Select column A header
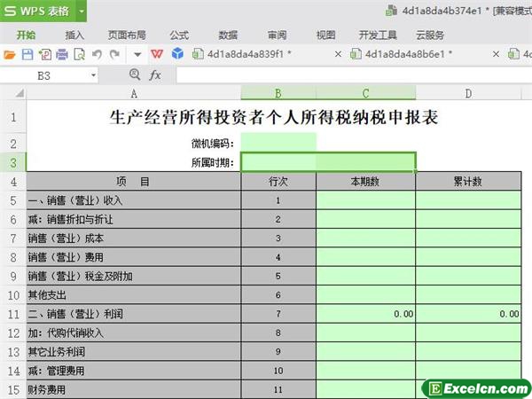Image resolution: width=532 pixels, height=399 pixels. tap(134, 93)
